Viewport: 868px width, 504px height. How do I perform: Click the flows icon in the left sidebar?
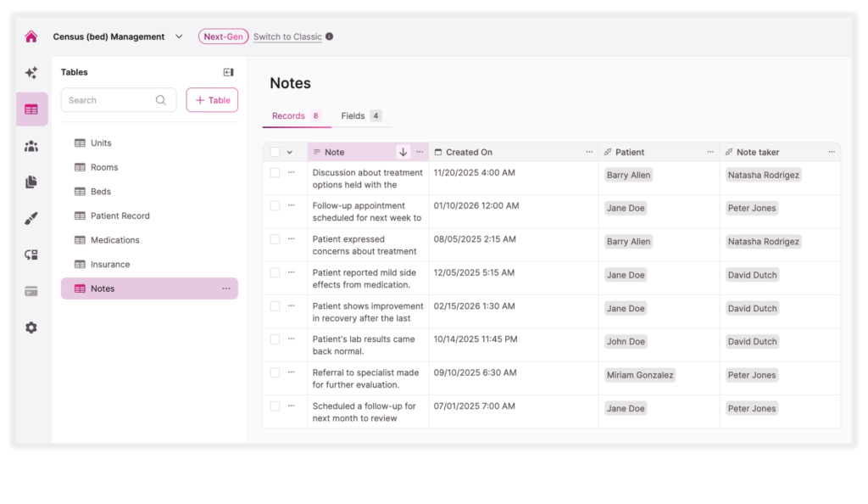[x=31, y=254]
